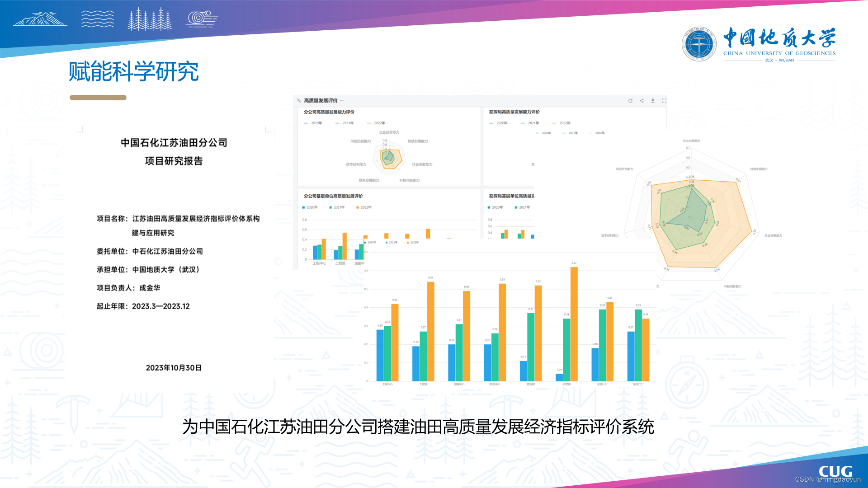The width and height of the screenshot is (868, 488).
Task: Click the 委托单位：中石化江苏油田分公司 line
Action: coord(150,251)
